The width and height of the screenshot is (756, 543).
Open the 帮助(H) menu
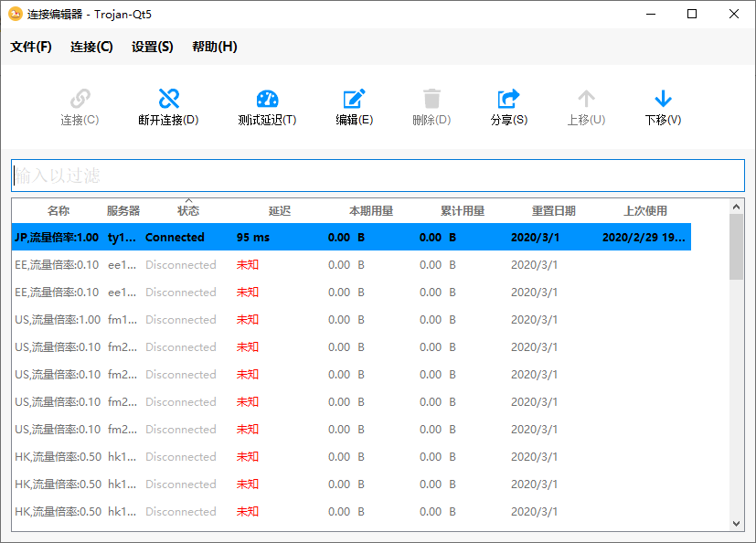pyautogui.click(x=214, y=46)
